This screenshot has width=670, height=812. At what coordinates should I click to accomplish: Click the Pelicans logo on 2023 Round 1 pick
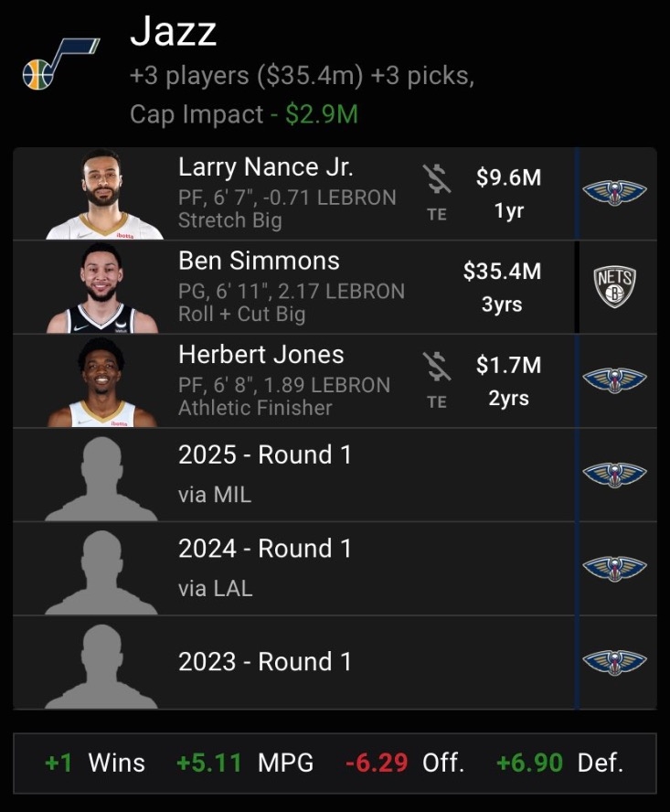(x=614, y=662)
